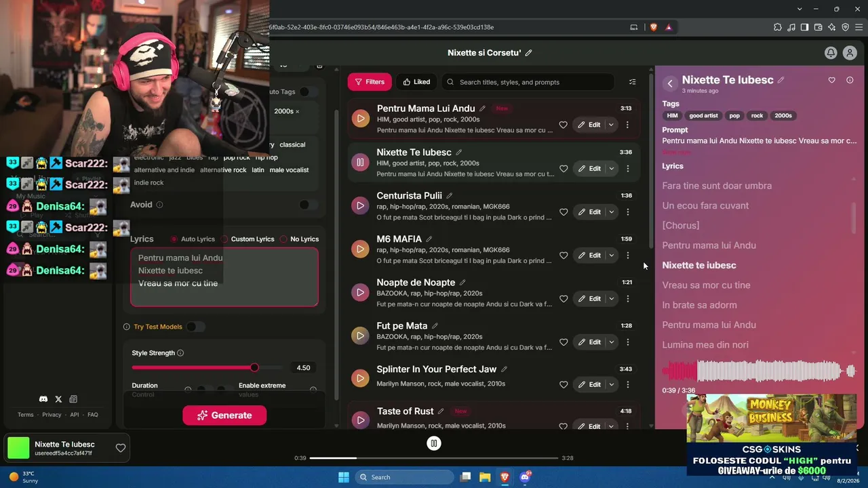Pause the song Nixette Te Iubesc in the list
Screen dimensions: 868x488
coord(360,162)
